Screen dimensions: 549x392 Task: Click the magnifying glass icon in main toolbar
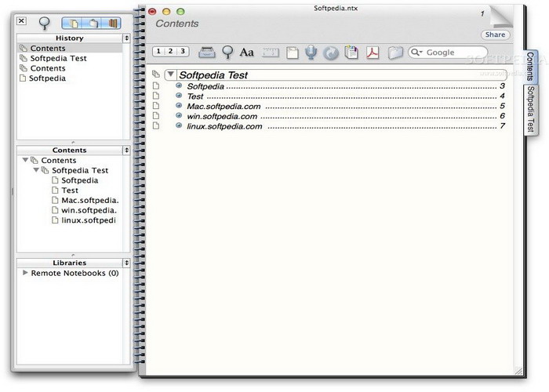[x=227, y=53]
